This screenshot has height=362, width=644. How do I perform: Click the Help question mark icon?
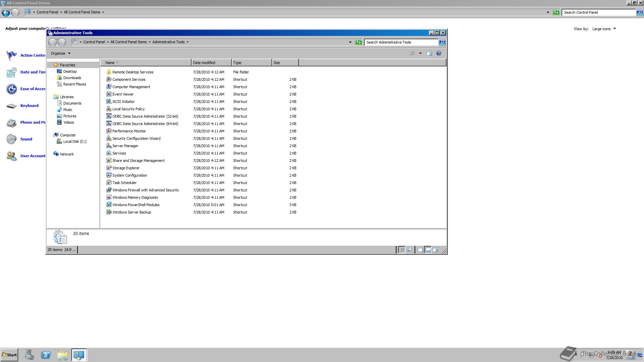(x=439, y=53)
